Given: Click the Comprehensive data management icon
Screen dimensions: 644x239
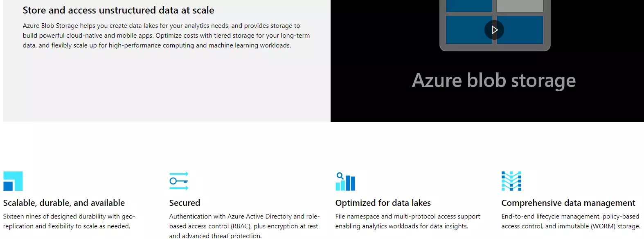Looking at the screenshot, I should (x=511, y=181).
